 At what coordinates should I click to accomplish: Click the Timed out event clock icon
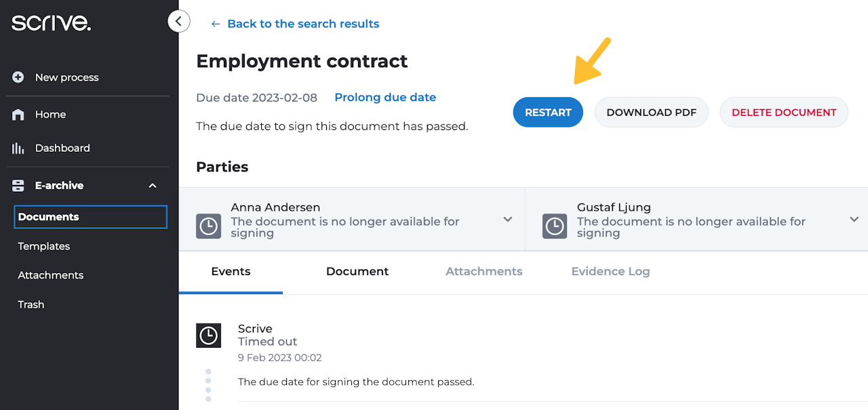pos(208,335)
